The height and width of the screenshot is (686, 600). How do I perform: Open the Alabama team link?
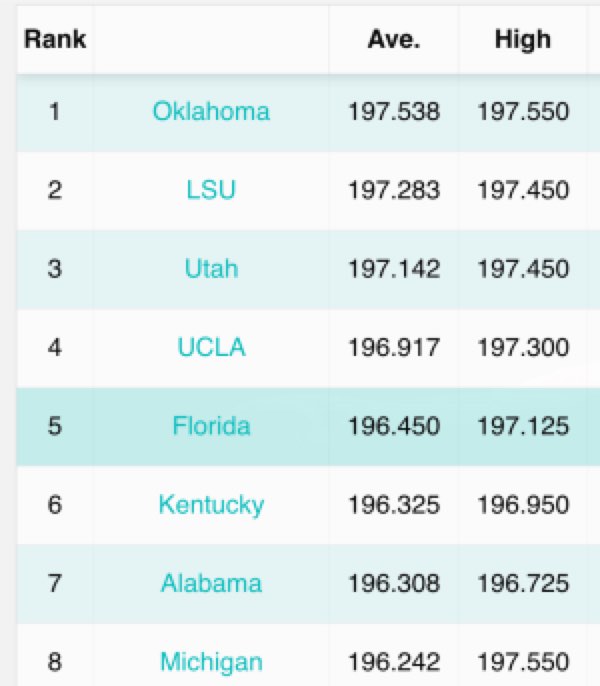coord(211,583)
